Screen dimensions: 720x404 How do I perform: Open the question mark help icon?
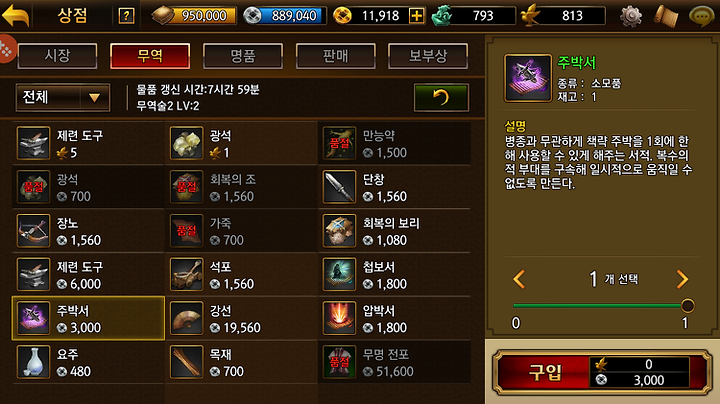(126, 16)
